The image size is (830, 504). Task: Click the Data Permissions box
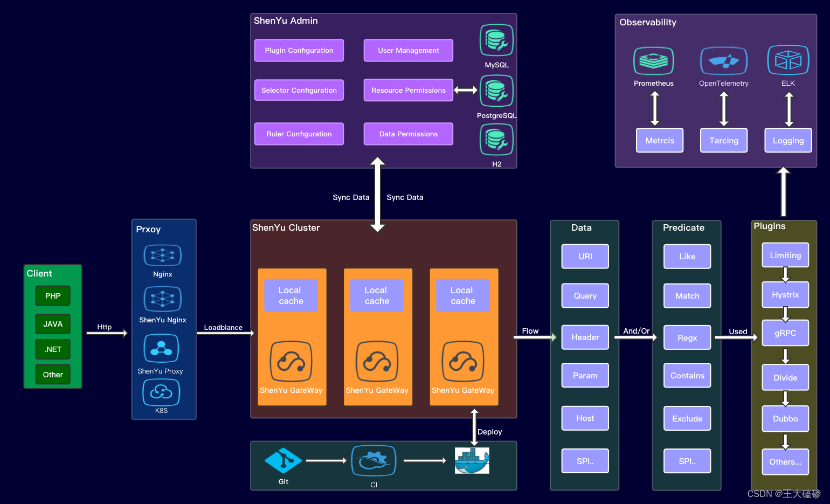(x=409, y=134)
